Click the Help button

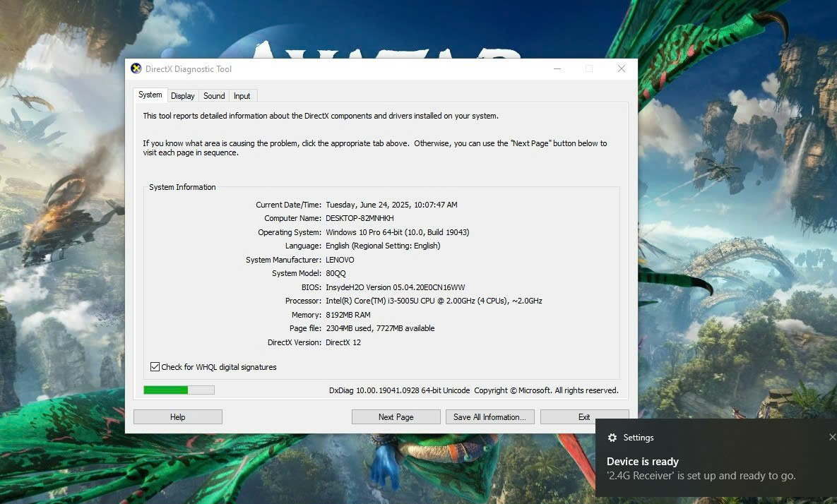click(x=178, y=416)
